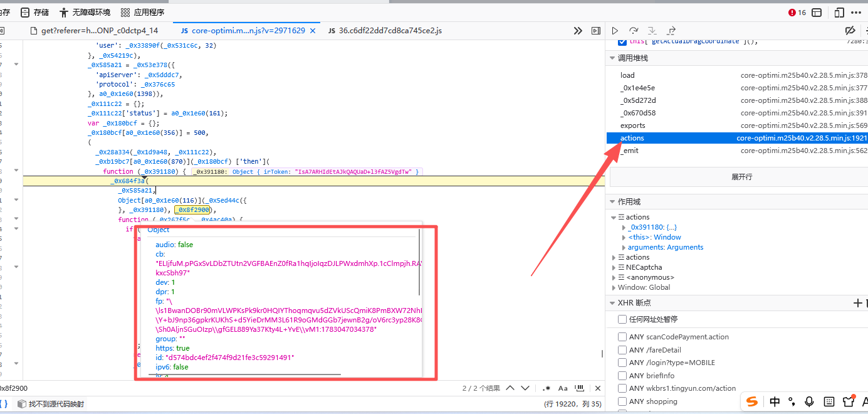Toggle case-sensitive search (Aa)
The height and width of the screenshot is (414, 868).
pos(563,388)
